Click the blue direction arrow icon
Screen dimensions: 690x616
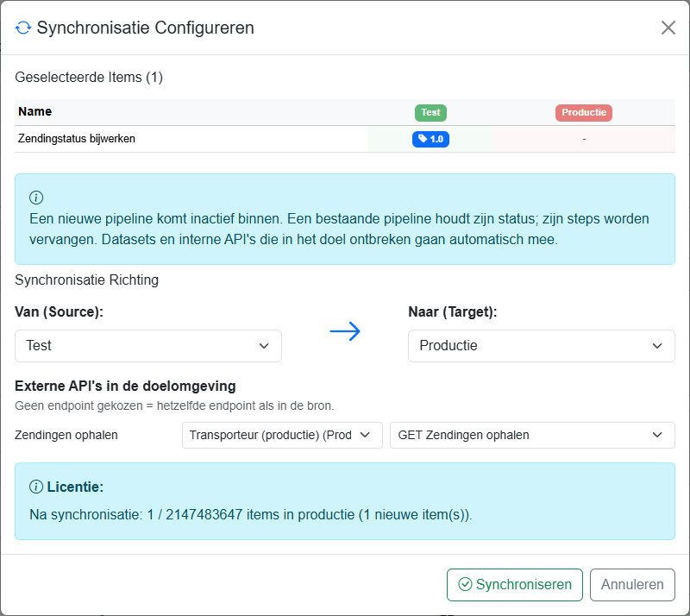click(345, 331)
